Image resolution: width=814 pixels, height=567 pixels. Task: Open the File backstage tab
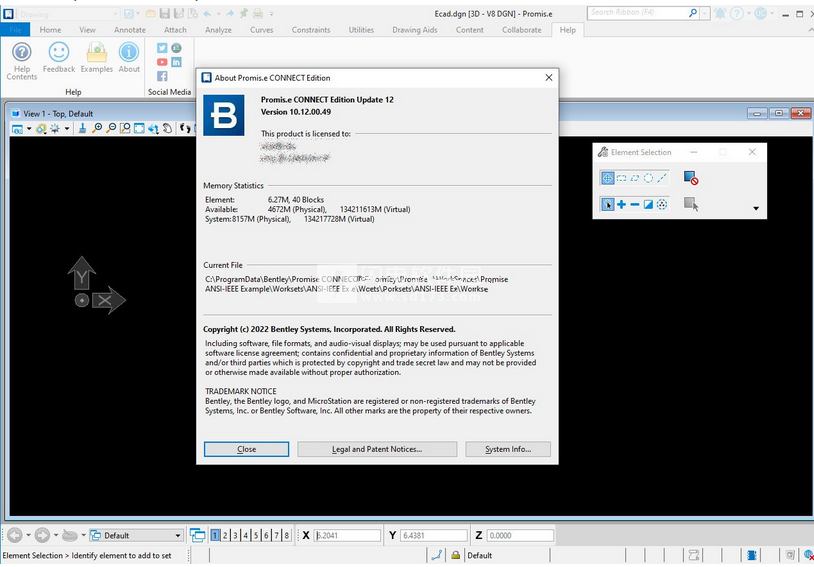click(16, 30)
